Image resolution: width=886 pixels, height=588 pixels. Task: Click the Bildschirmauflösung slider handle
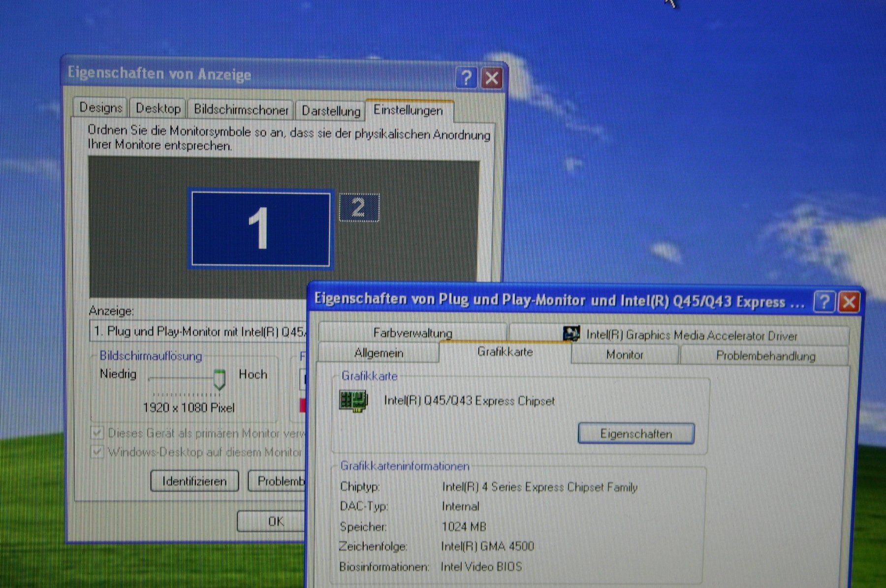(220, 379)
